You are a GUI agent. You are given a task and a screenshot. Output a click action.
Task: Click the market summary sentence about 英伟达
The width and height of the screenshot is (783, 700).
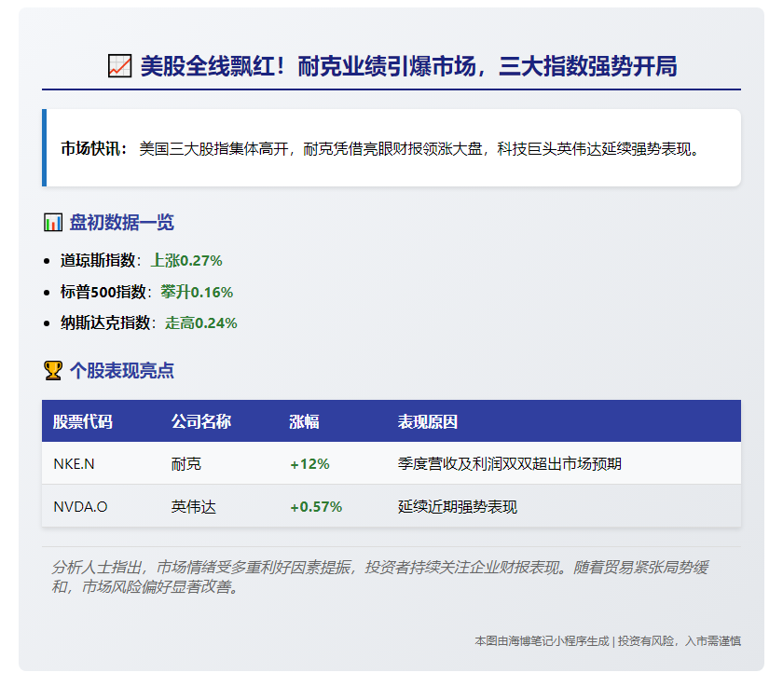419,149
